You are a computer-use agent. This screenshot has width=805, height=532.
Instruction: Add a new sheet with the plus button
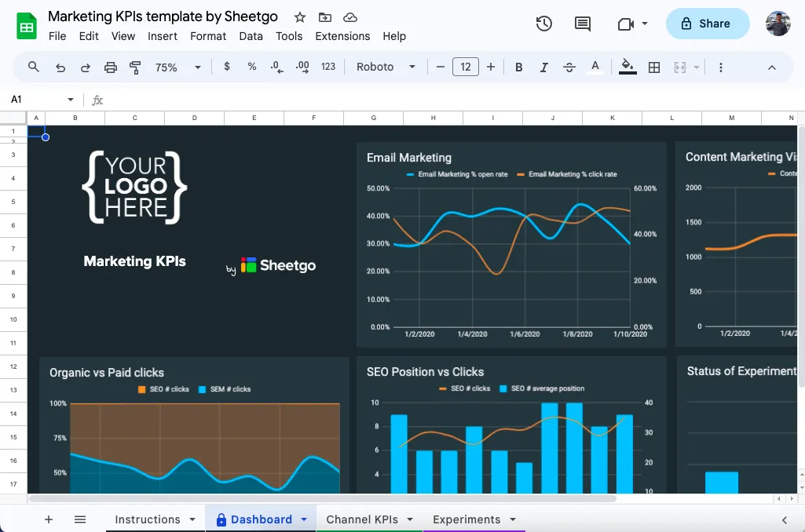tap(48, 519)
